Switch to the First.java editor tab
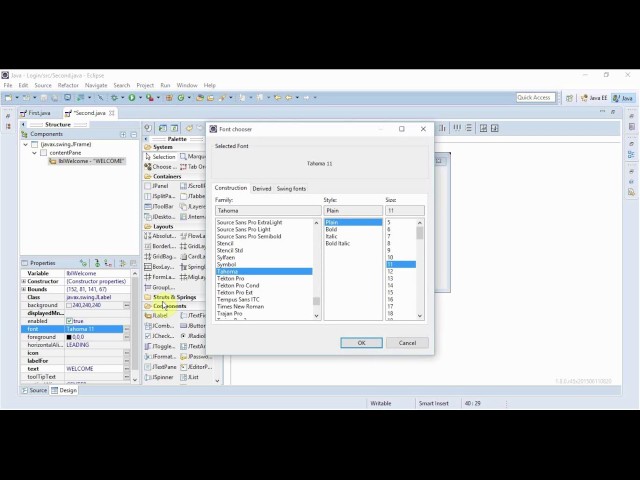640x480 pixels. 36,113
